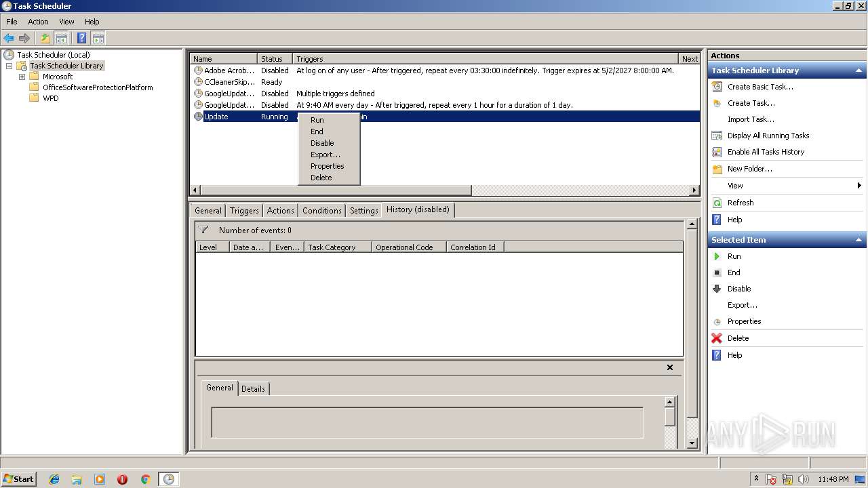Select the GoogleUpdate task with multiple triggers

tap(445, 94)
